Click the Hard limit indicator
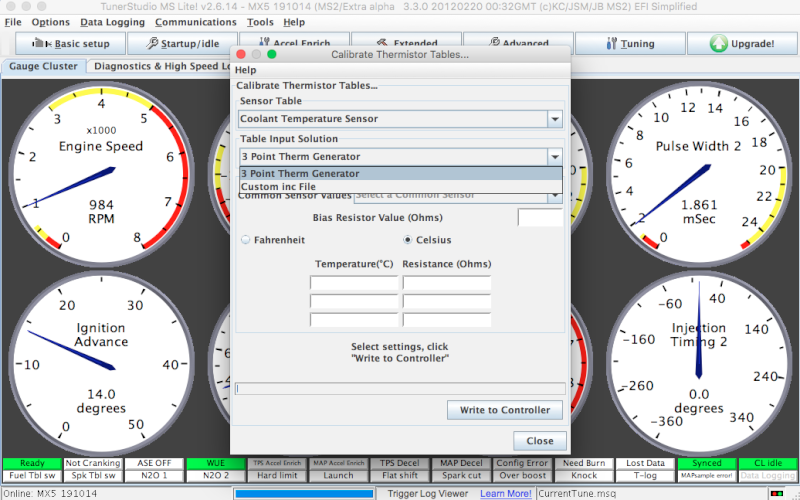The height and width of the screenshot is (500, 800). pyautogui.click(x=277, y=476)
